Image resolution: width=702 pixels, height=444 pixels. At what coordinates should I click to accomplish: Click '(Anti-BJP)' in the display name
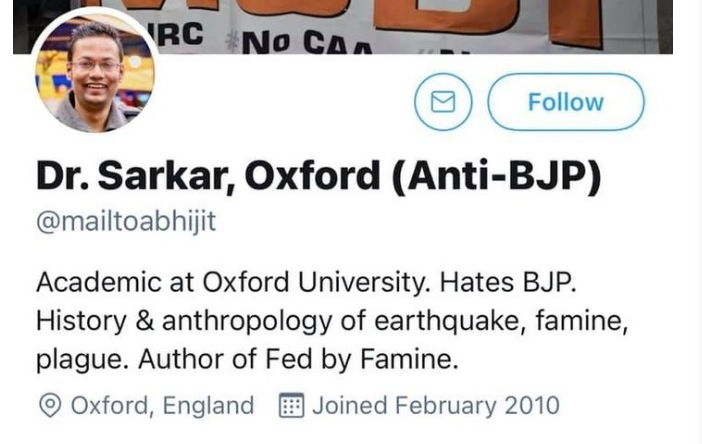(x=497, y=176)
